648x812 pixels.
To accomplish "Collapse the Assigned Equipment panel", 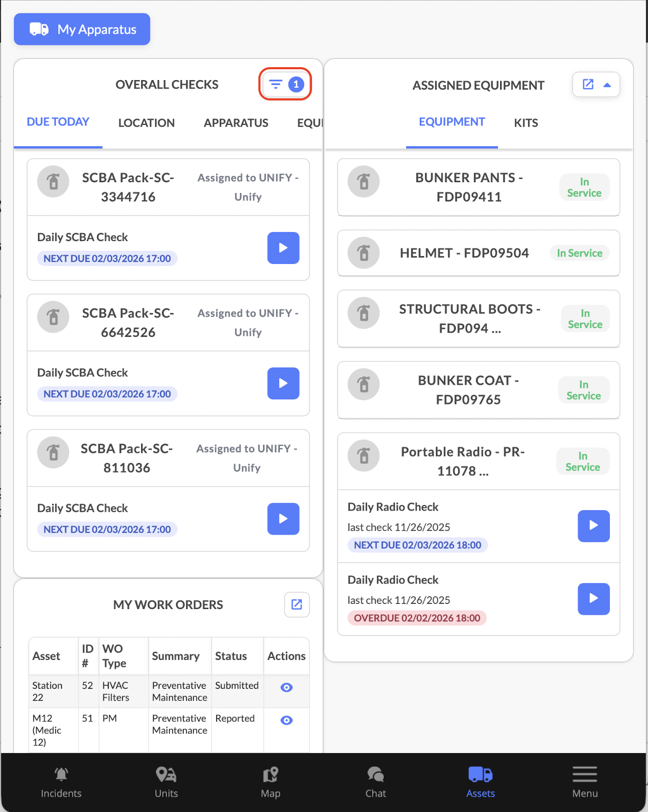I will click(607, 85).
